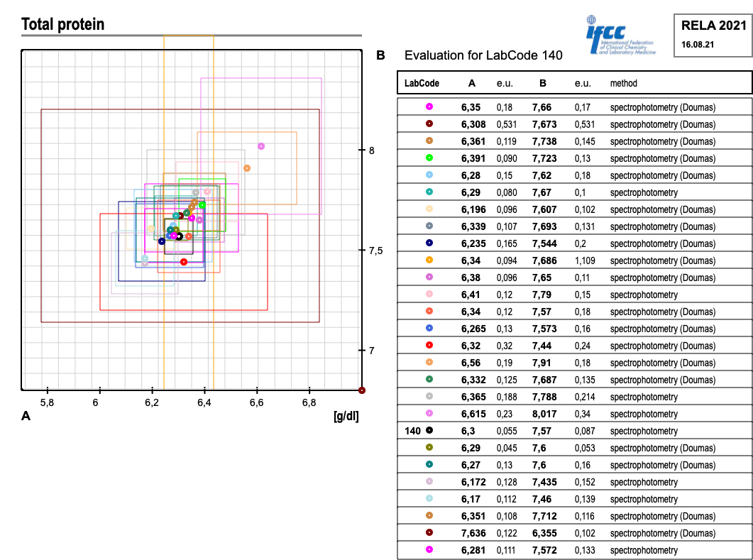Click the B value 8,017 in the table
Image resolution: width=753 pixels, height=560 pixels.
544,414
